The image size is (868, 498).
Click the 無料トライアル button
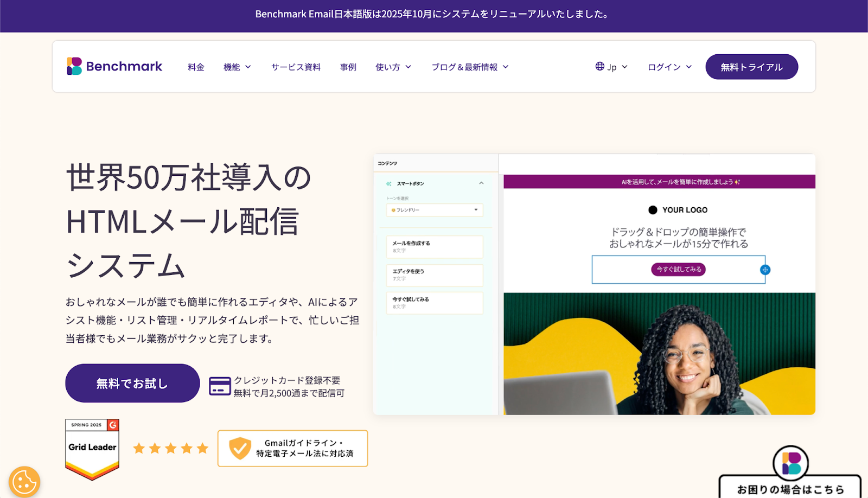pyautogui.click(x=751, y=66)
